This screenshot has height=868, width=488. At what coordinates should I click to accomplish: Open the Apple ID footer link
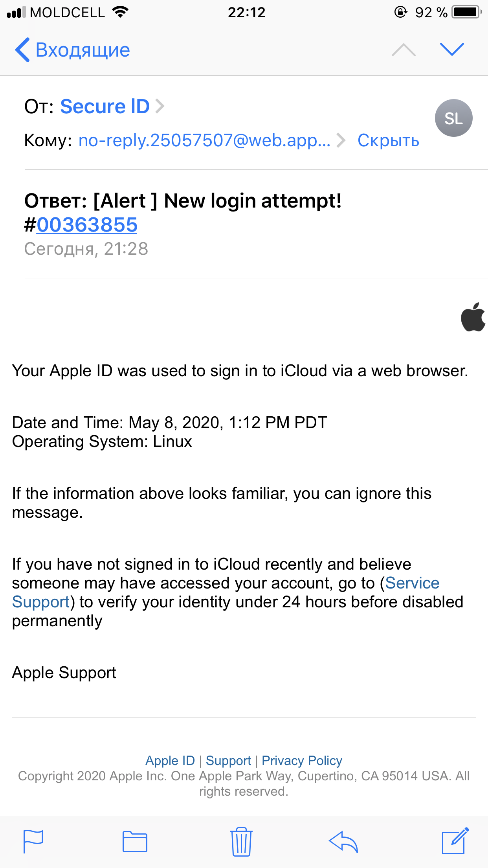170,761
